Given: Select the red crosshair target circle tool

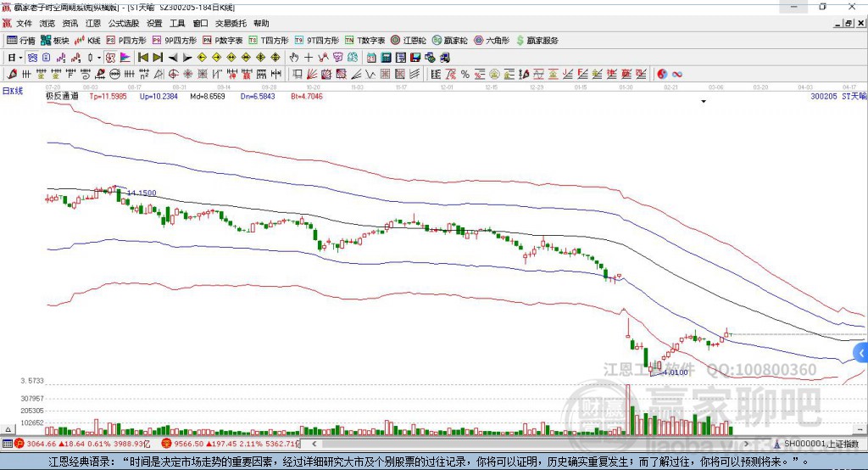Looking at the screenshot, I should pyautogui.click(x=173, y=75).
